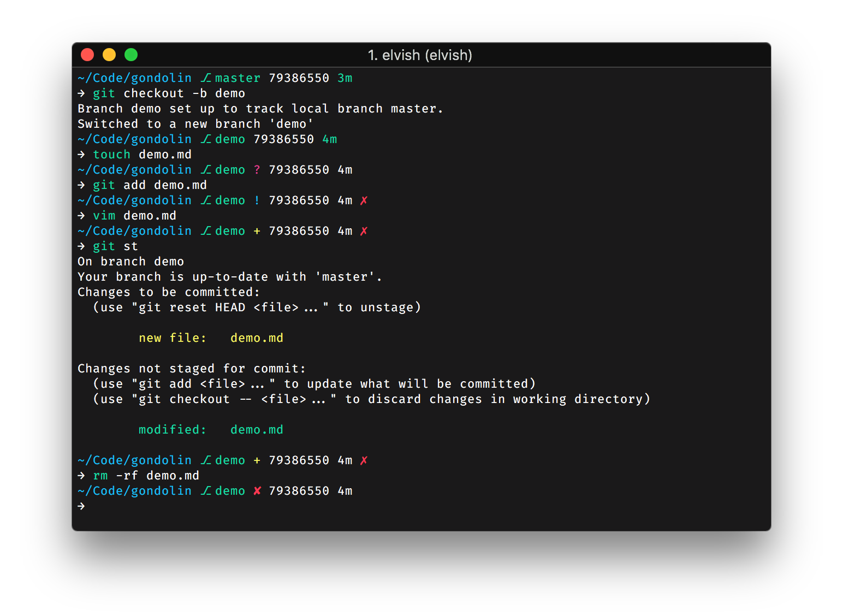Click the 'Changes not staged for commit' text
This screenshot has width=843, height=616.
click(x=192, y=369)
